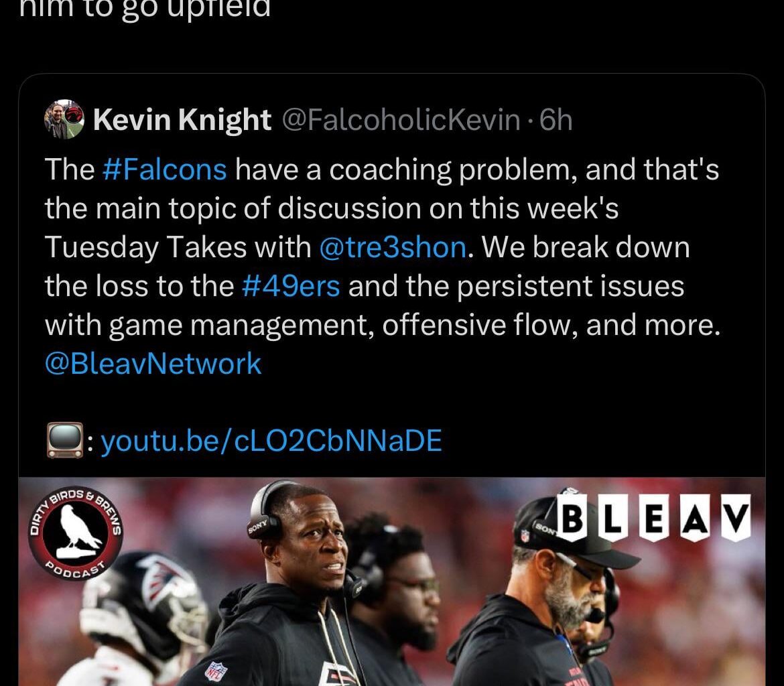Tap the quoted tweet body text
The width and height of the screenshot is (784, 686).
pos(382,266)
